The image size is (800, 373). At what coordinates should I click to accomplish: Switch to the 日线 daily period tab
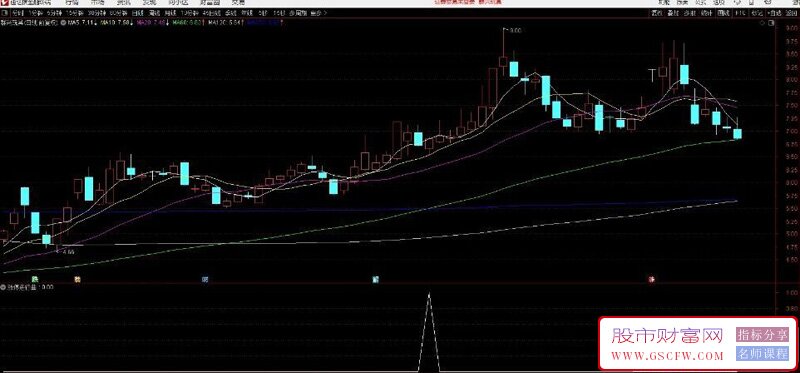tap(137, 13)
